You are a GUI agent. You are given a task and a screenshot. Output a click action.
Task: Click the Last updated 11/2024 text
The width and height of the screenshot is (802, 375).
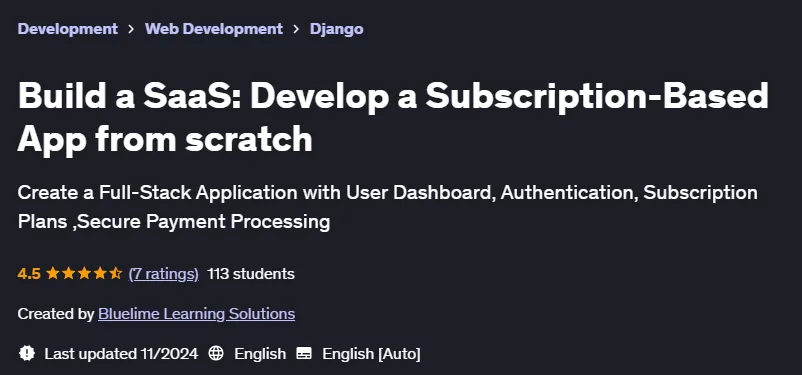(x=121, y=354)
